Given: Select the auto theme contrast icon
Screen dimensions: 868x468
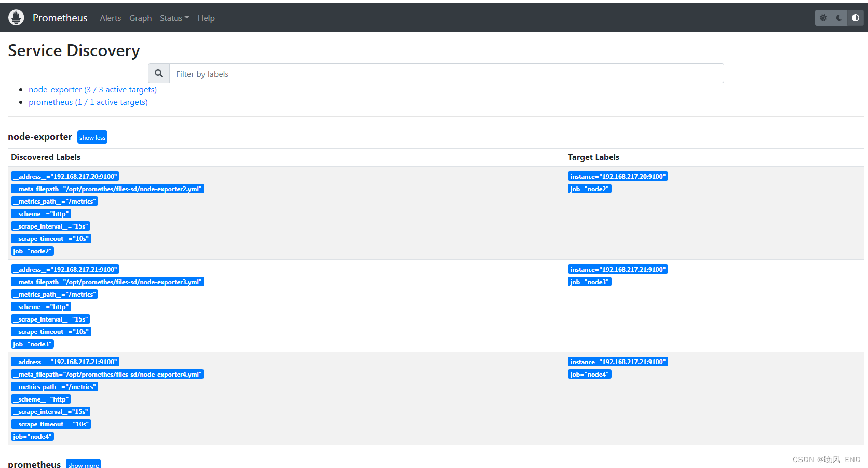Looking at the screenshot, I should point(856,18).
